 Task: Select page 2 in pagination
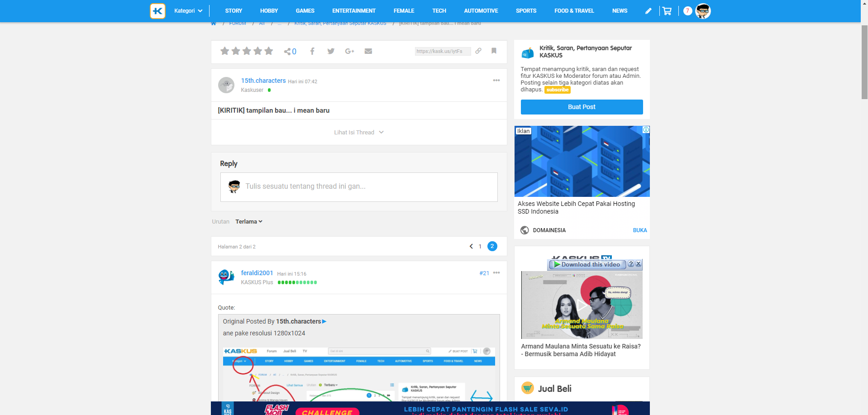[x=492, y=246]
